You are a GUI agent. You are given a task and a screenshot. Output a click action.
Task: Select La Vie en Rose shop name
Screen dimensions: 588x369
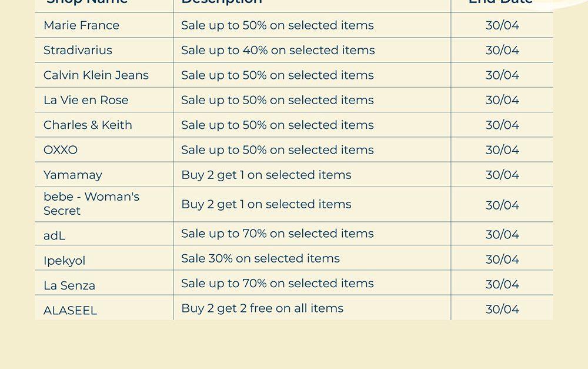[86, 100]
